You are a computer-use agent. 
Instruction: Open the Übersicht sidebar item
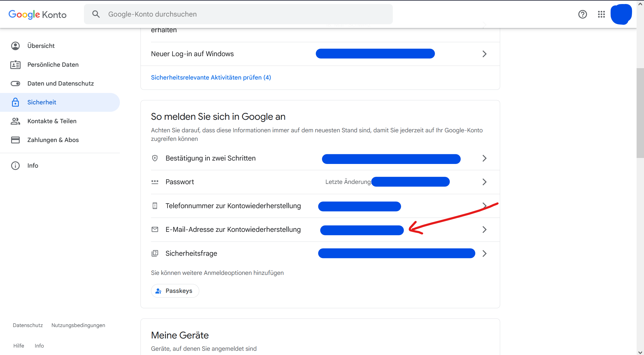tap(41, 46)
